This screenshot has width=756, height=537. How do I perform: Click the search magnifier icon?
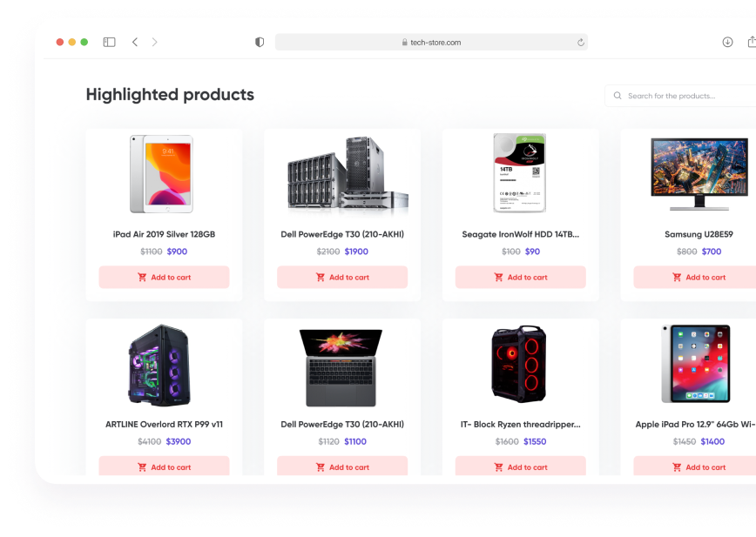pos(618,96)
